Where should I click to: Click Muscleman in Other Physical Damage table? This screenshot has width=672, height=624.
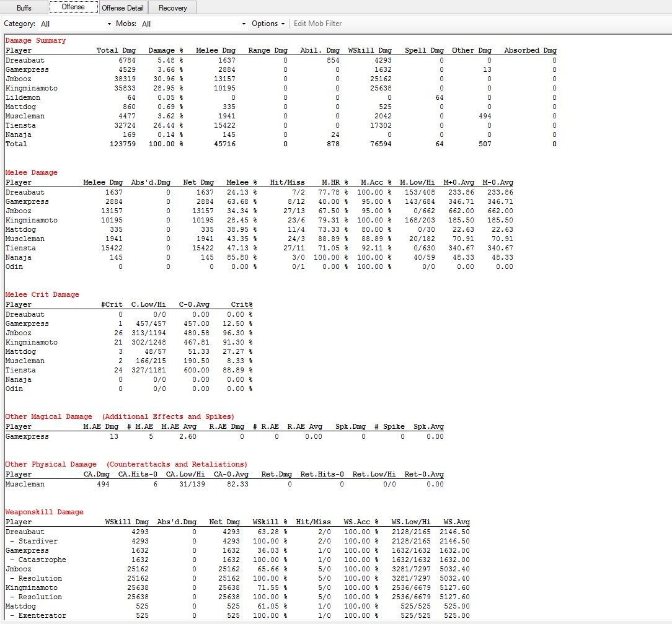pos(25,484)
